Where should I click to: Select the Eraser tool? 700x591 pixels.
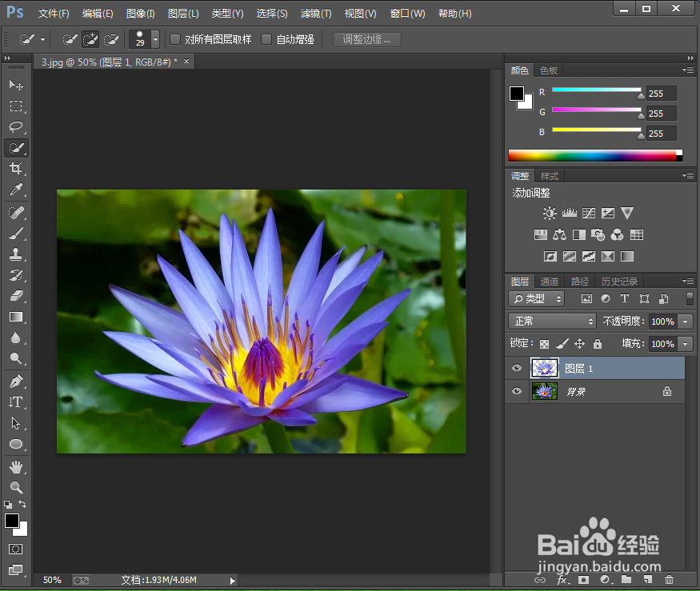click(x=16, y=296)
